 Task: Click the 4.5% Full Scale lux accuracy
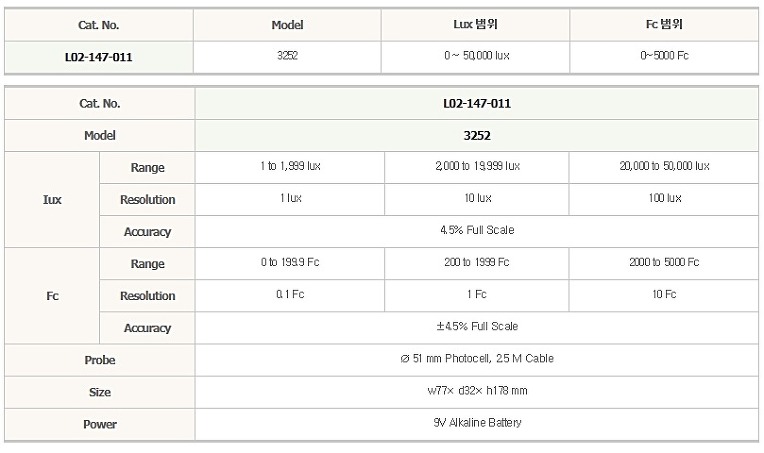click(x=477, y=230)
